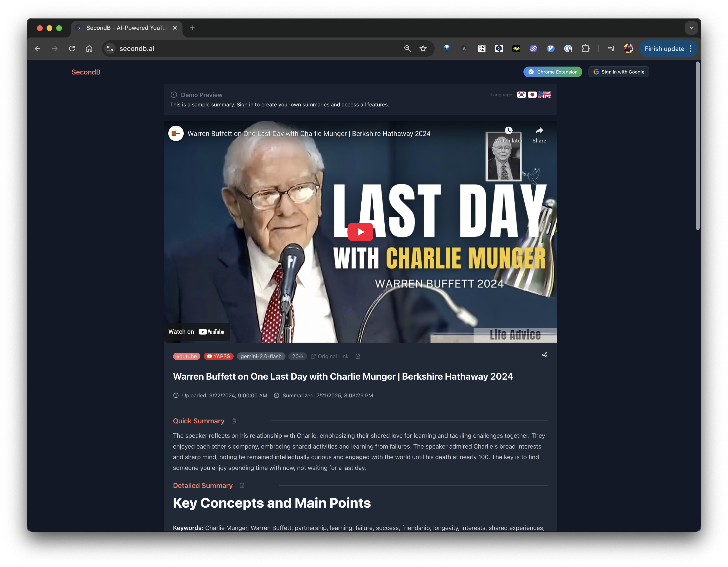Click the Demo Preview info icon

click(174, 95)
